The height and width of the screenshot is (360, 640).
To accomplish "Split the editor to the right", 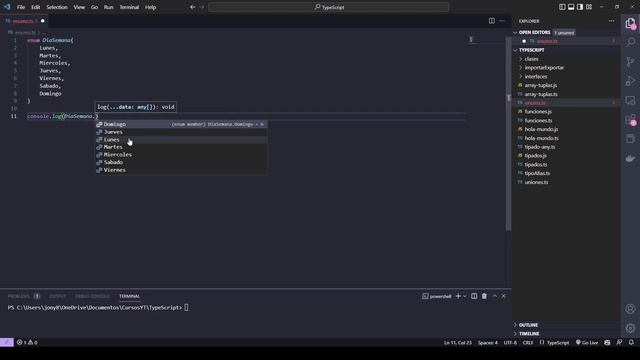I will (492, 21).
